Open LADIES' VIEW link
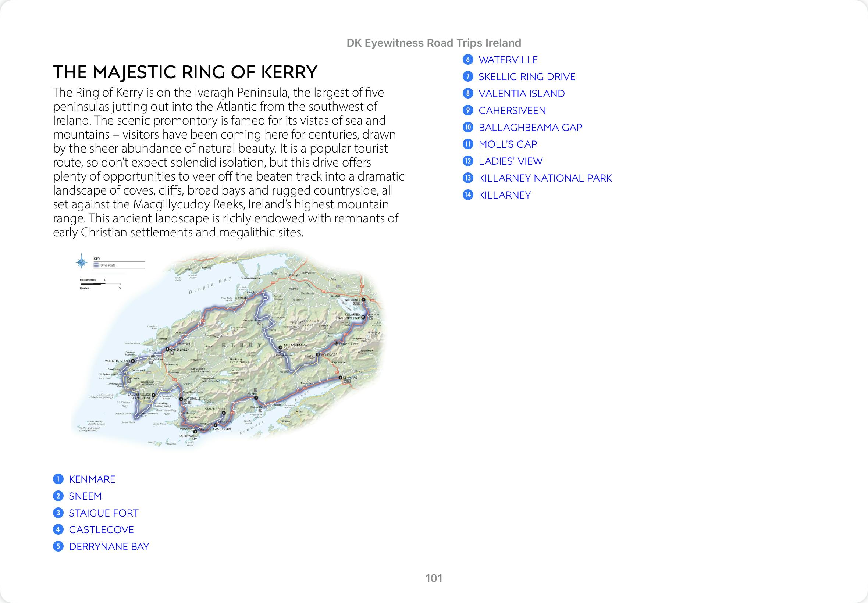This screenshot has width=868, height=603. [x=510, y=161]
